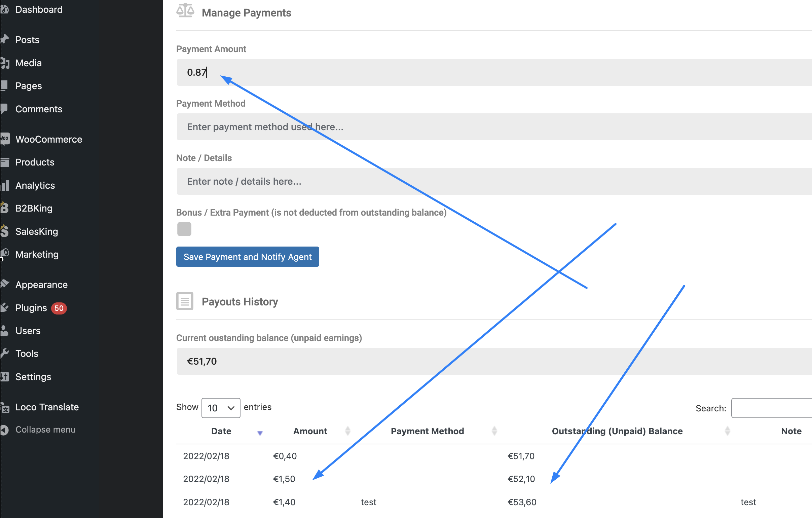Enable the Bonus / Extra Payment checkbox
Viewport: 812px width, 518px height.
point(184,229)
